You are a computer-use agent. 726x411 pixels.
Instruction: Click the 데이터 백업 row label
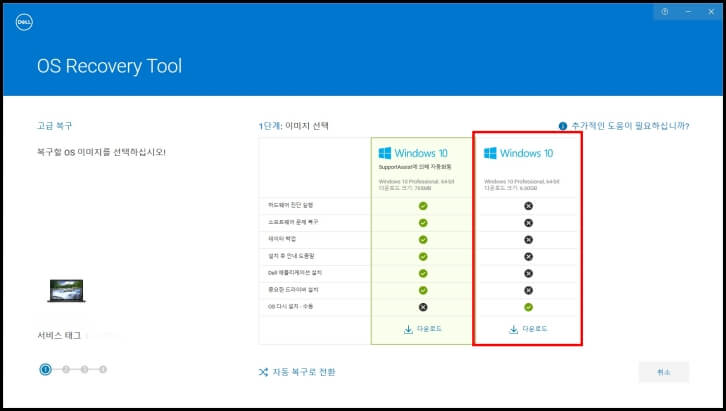point(282,239)
